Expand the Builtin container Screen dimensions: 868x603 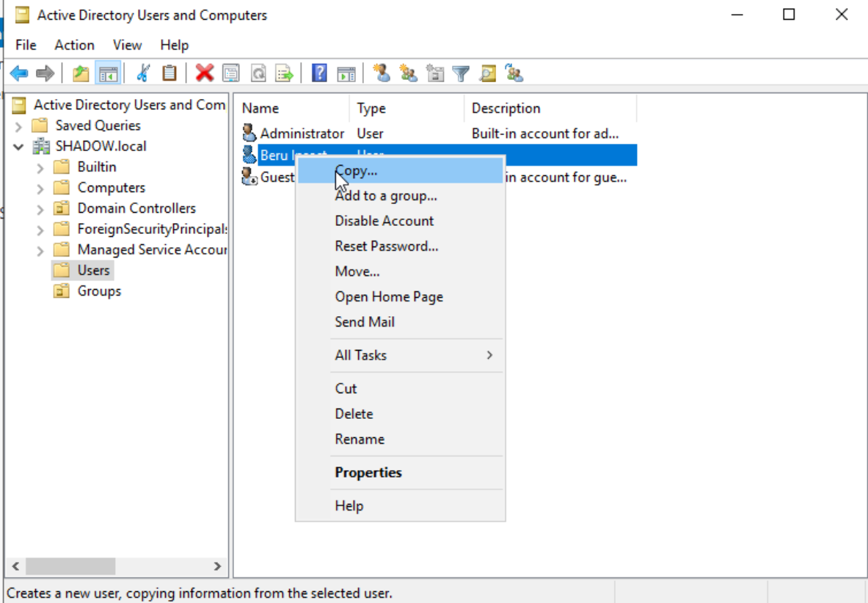[x=40, y=167]
